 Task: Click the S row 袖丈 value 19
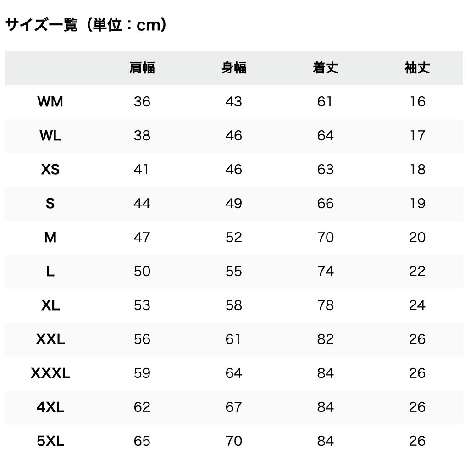tap(417, 204)
